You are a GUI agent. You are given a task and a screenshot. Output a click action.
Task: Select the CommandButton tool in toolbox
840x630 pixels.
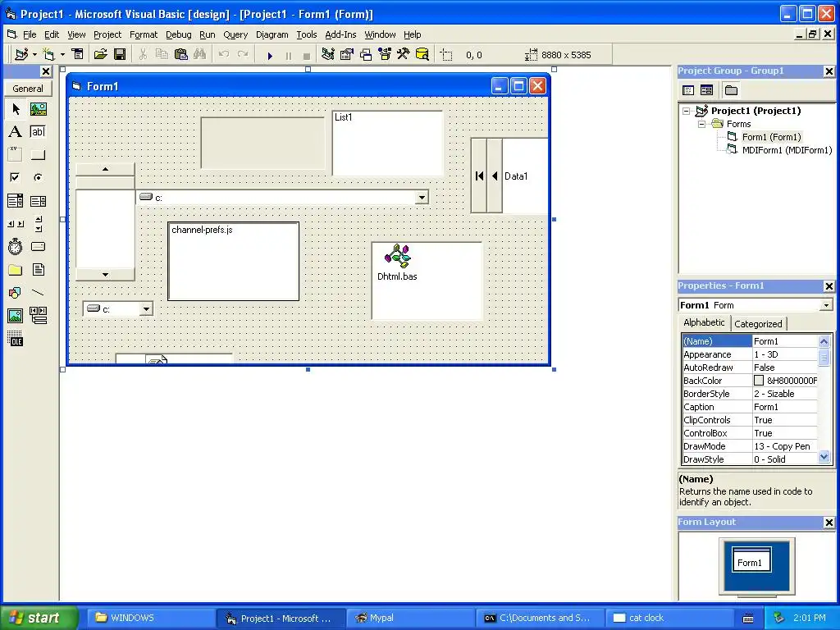[38, 155]
